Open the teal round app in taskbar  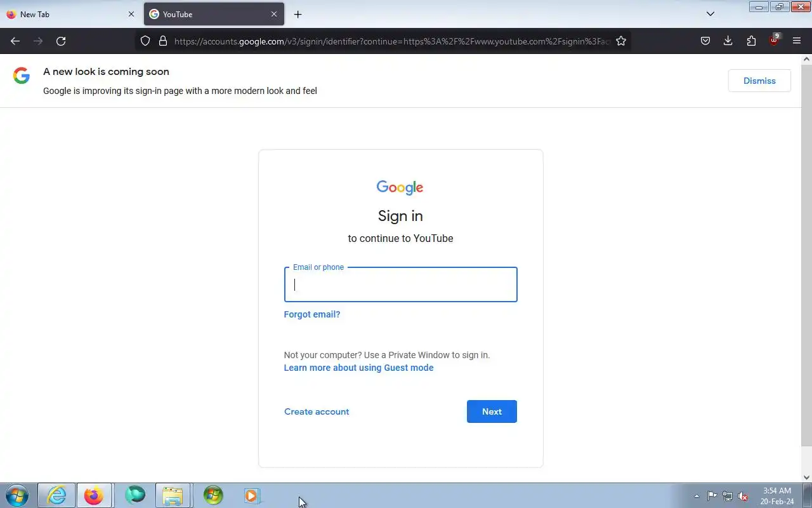[x=135, y=495]
